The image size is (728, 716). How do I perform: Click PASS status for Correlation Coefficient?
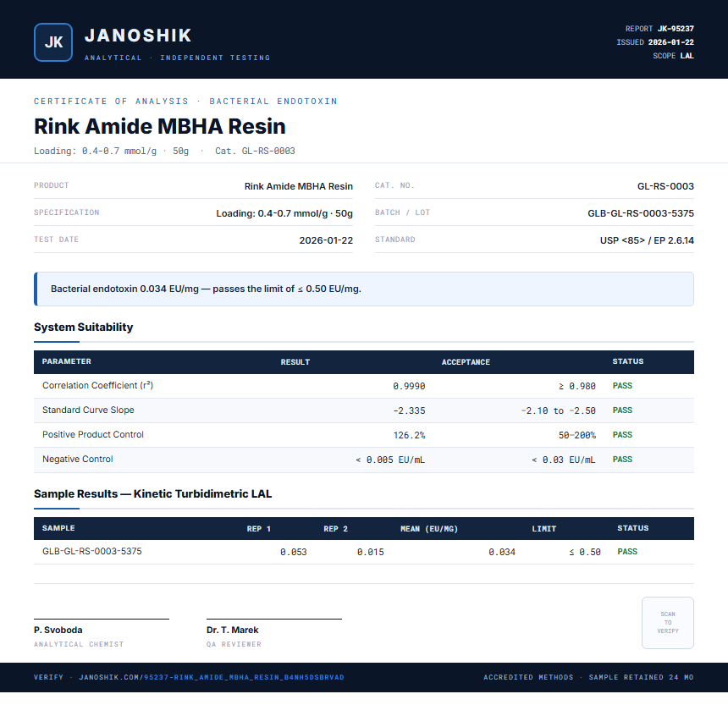tap(622, 386)
